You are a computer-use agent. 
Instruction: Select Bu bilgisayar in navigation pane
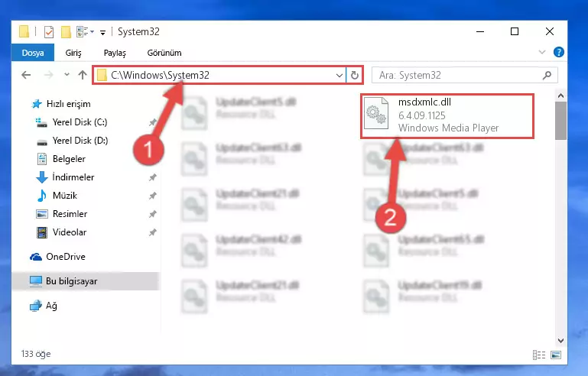coord(86,281)
